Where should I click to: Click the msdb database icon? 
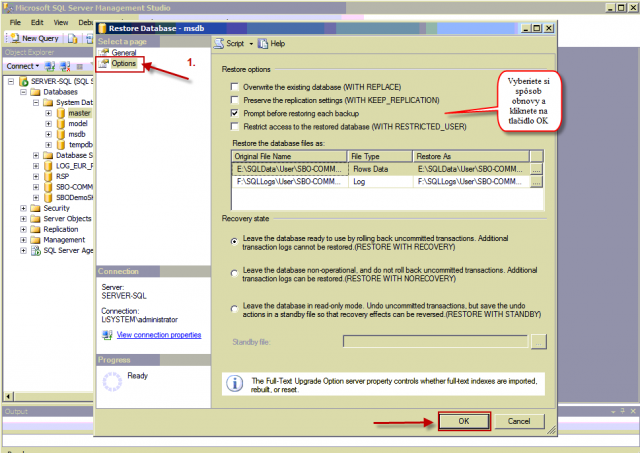61,134
